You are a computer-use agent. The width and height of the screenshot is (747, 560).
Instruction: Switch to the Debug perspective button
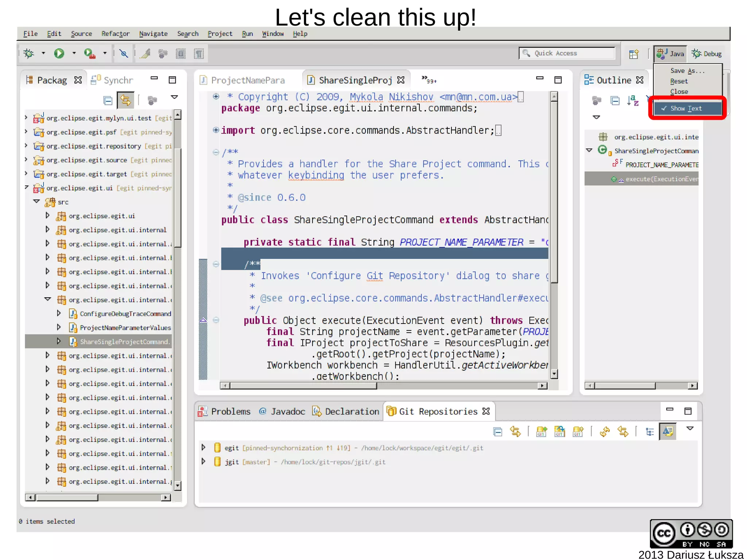(x=707, y=54)
